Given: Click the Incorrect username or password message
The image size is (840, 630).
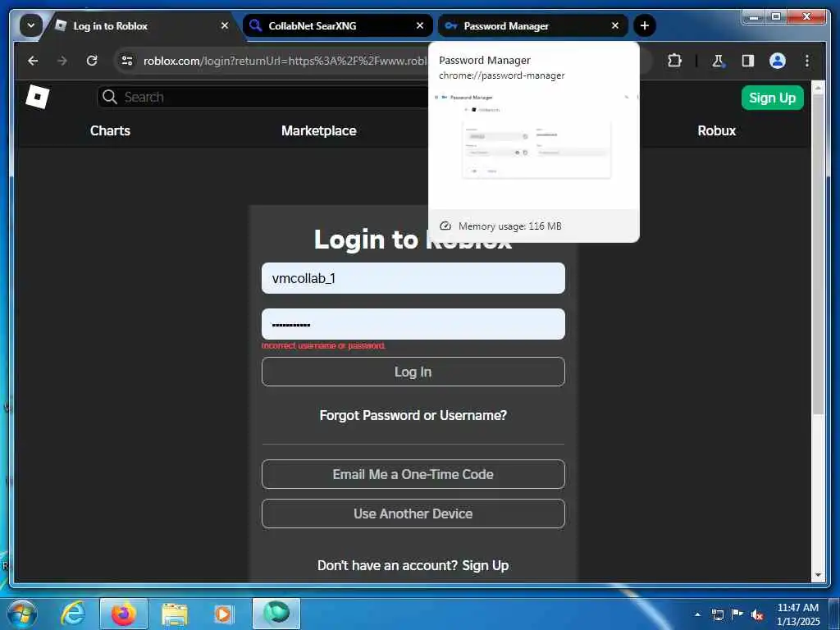Looking at the screenshot, I should pyautogui.click(x=323, y=346).
